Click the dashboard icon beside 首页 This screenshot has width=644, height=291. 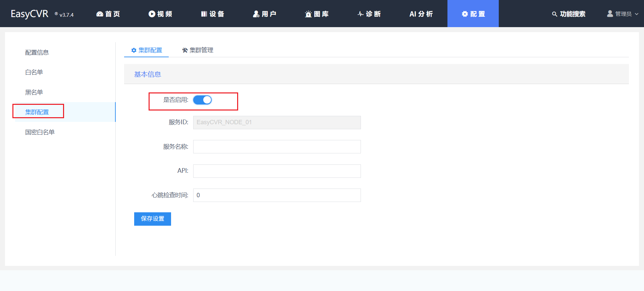click(x=100, y=14)
